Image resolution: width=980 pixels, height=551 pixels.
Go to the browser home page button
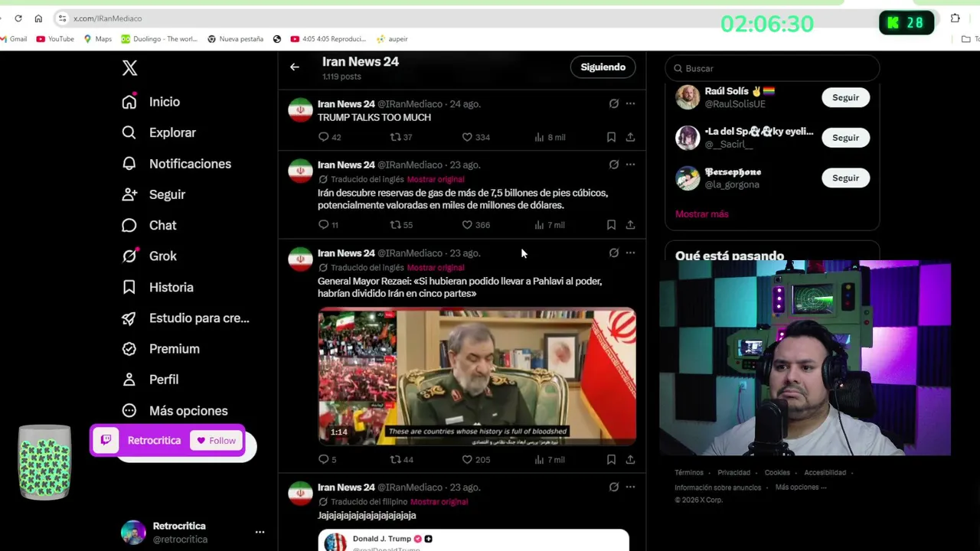pyautogui.click(x=38, y=18)
